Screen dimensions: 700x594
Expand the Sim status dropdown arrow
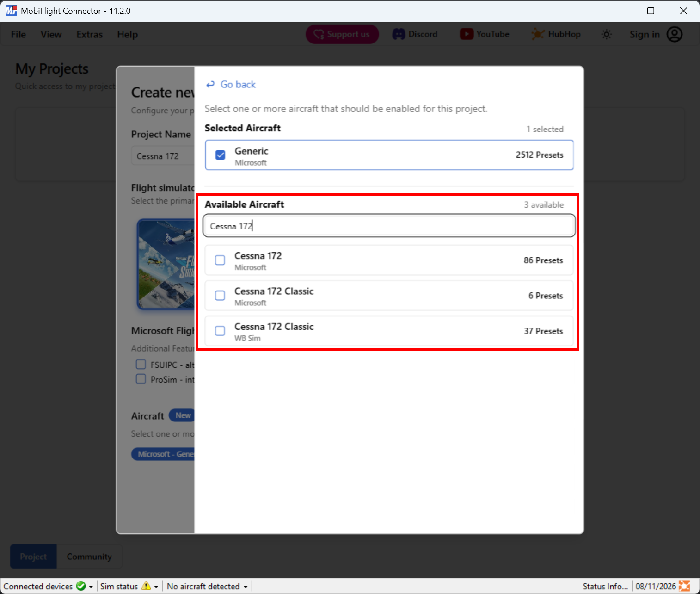[x=156, y=587]
